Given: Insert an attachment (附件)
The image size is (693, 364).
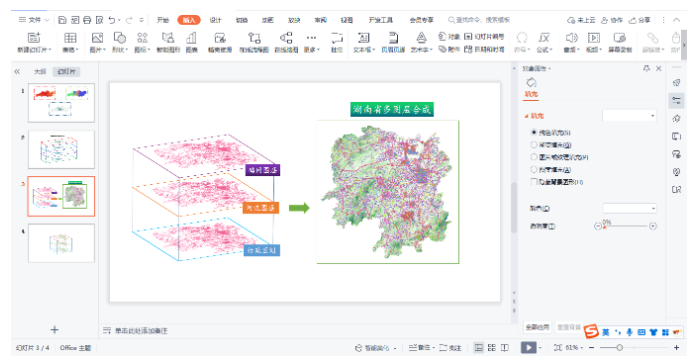Looking at the screenshot, I should (449, 49).
